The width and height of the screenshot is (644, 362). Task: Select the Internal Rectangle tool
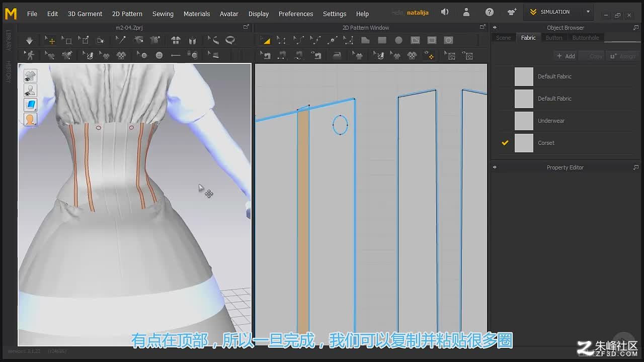click(432, 40)
